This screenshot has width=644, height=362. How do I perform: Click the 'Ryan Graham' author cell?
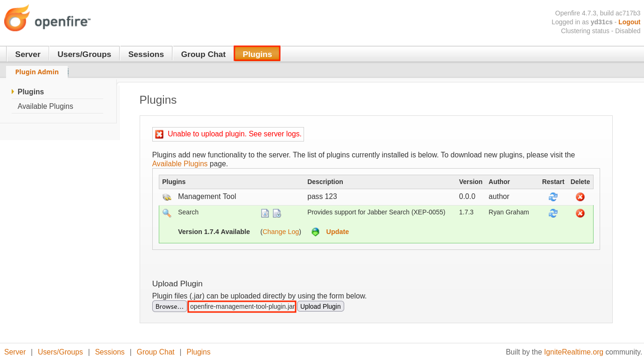point(509,212)
